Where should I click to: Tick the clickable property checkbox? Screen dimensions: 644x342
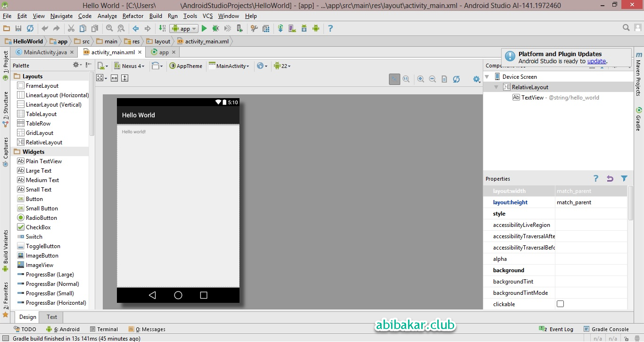pos(560,304)
